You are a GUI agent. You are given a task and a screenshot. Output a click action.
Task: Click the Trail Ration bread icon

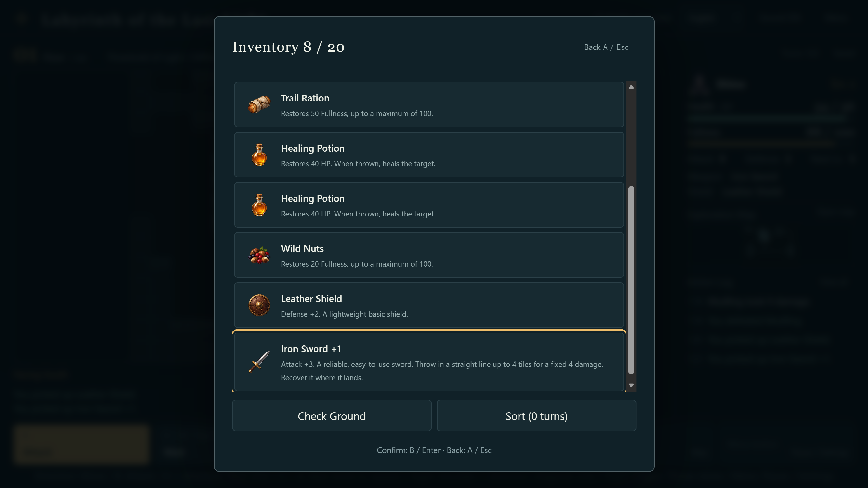(x=259, y=104)
